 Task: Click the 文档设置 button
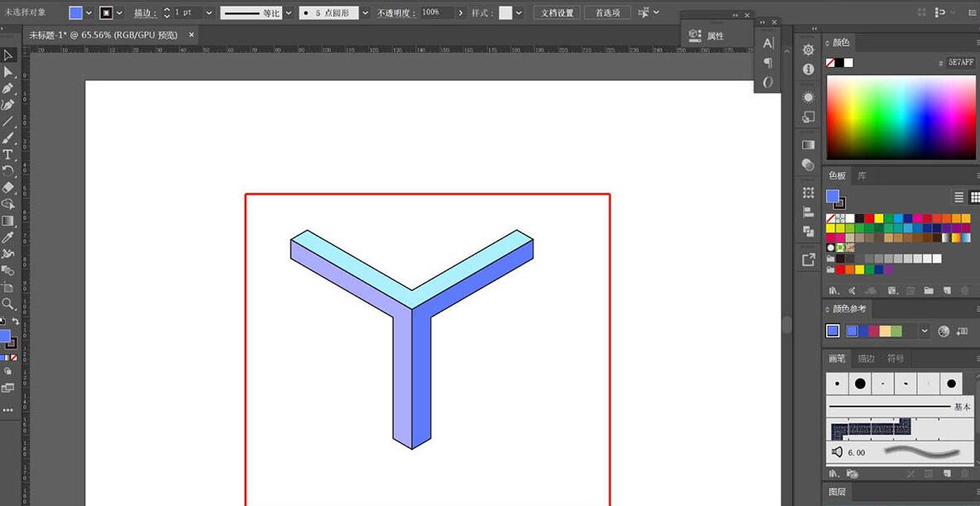point(557,13)
